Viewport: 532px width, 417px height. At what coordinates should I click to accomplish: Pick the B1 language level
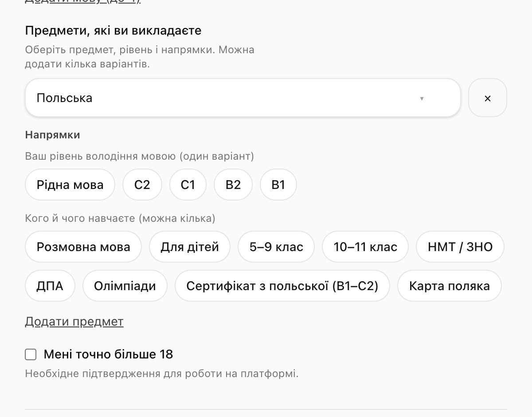pos(278,185)
